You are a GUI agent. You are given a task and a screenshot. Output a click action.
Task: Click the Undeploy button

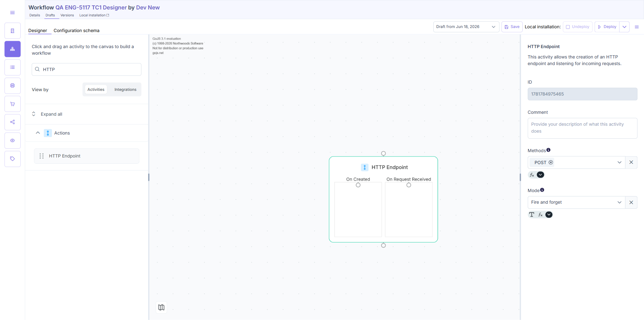578,27
